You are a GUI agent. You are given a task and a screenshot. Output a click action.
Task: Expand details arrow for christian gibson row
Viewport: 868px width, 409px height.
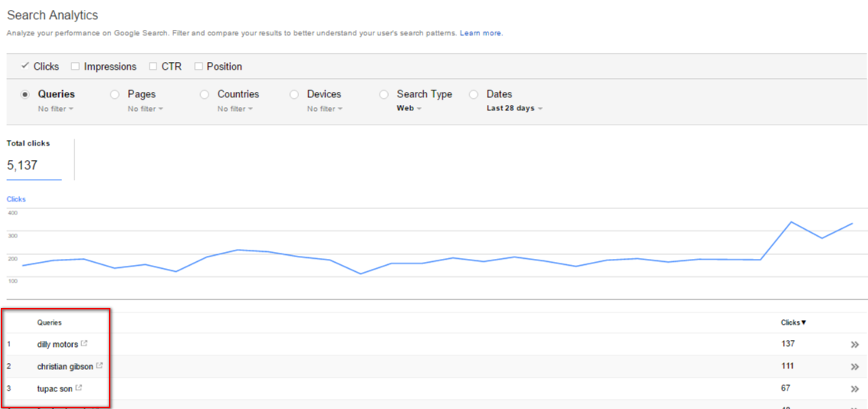[854, 367]
